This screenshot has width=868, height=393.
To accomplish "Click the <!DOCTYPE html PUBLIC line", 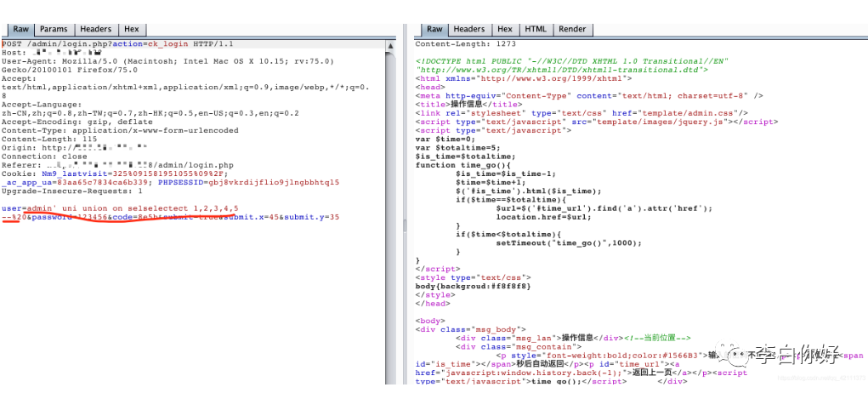I will pos(572,61).
